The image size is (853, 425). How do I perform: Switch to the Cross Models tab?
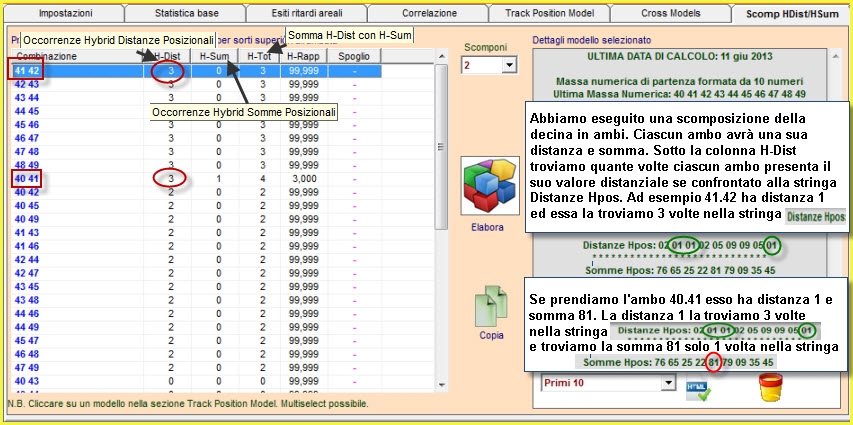click(671, 13)
